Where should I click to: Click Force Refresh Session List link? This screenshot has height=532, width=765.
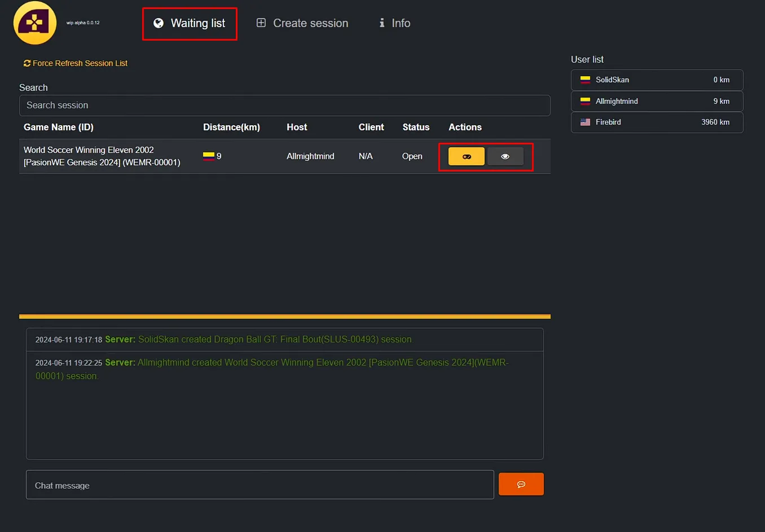pos(76,63)
